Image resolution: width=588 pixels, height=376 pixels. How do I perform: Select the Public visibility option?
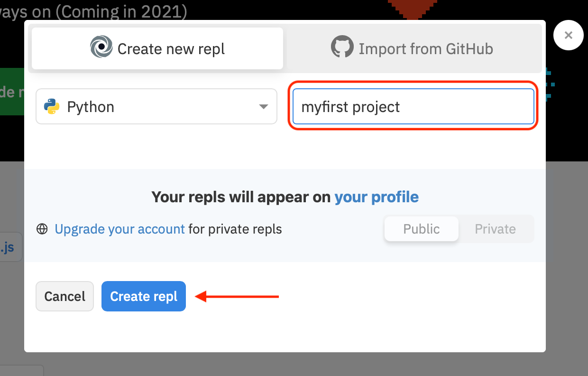click(421, 229)
